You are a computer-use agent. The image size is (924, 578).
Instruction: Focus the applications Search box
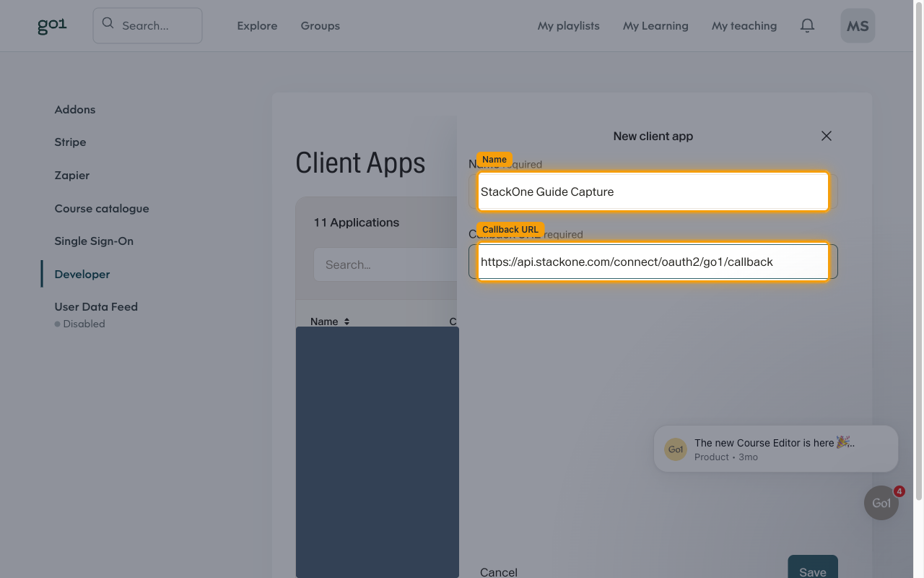[x=385, y=264]
